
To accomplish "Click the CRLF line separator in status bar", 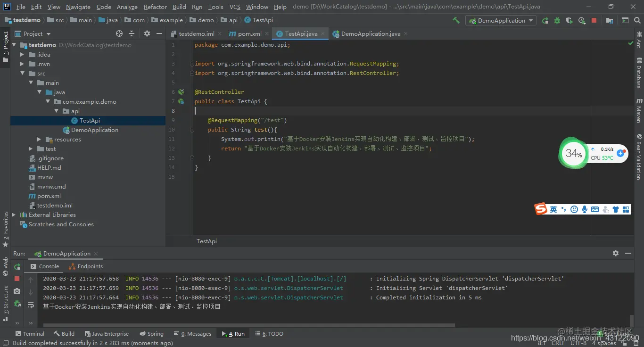I will click(558, 343).
